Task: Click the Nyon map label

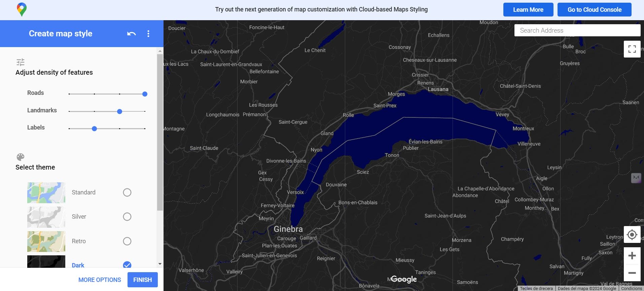Action: pos(316,150)
